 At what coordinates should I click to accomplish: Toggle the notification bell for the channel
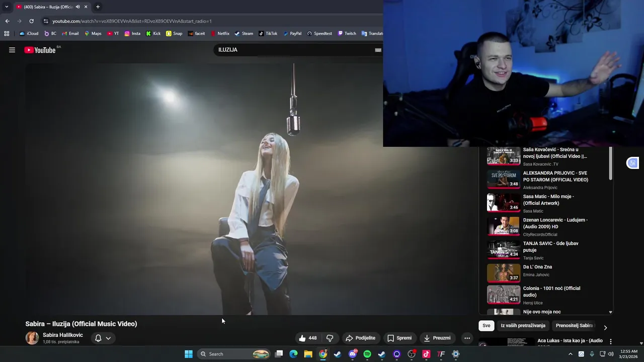point(98,338)
